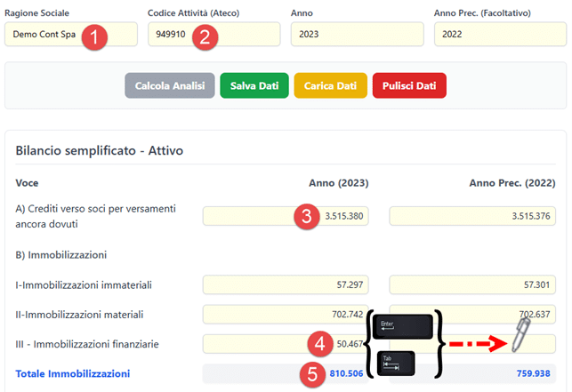Screen dimensions: 572x392
Task: Click Immobilizzazioni materiali 2023 field 702.742
Action: 286,315
